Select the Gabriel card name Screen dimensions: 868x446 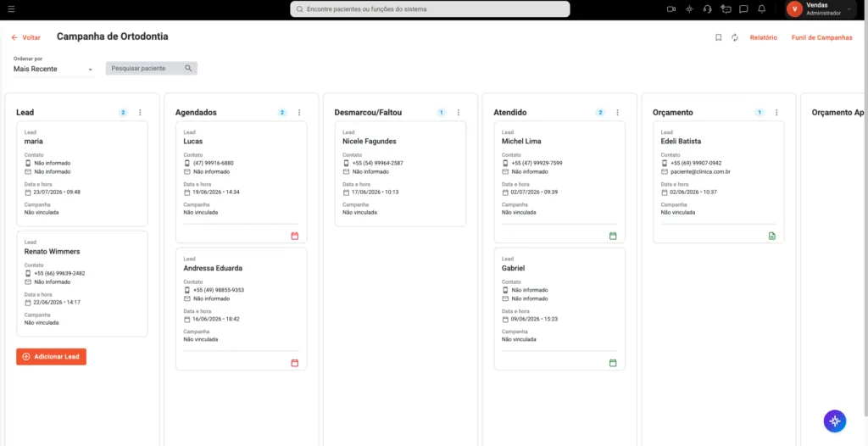click(513, 268)
